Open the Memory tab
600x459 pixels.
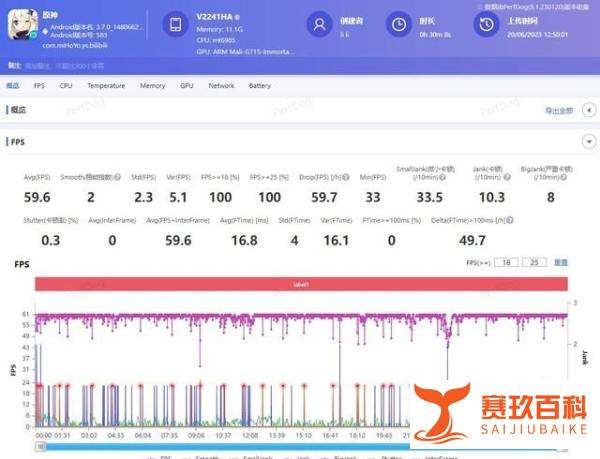click(x=152, y=86)
